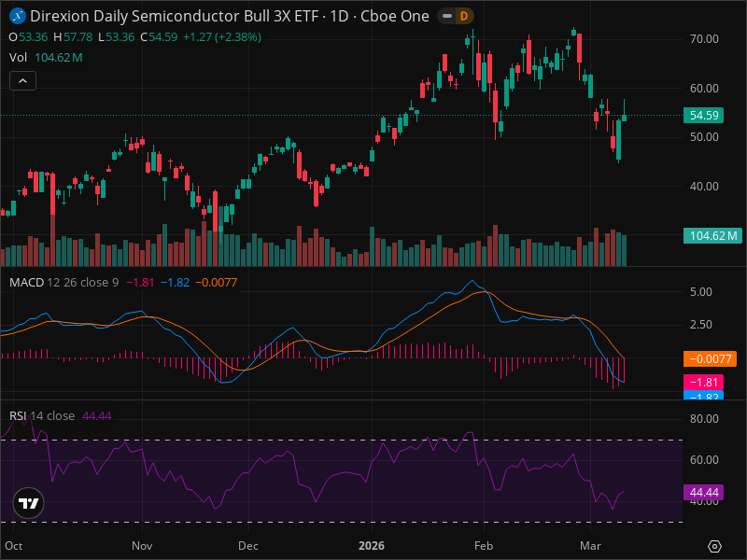Click the Direxion symbol logo icon
The width and height of the screenshot is (747, 560).
point(18,16)
